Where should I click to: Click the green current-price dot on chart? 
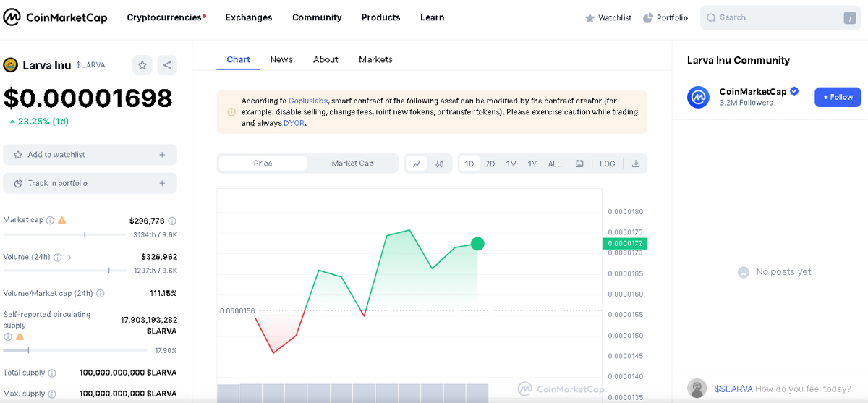click(477, 244)
